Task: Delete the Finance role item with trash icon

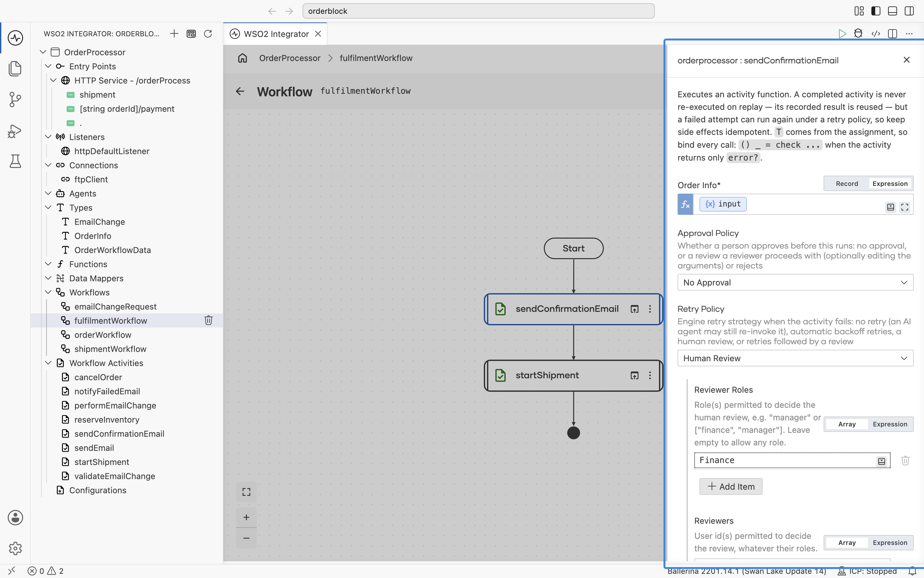Action: [905, 460]
